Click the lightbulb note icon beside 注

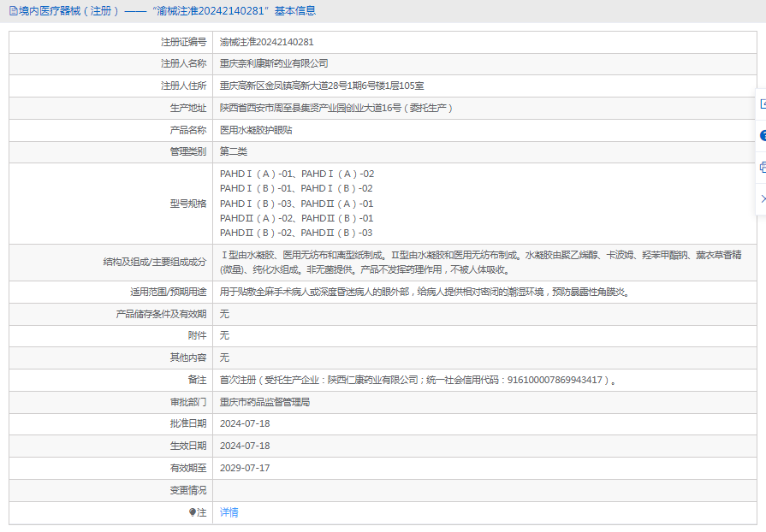click(x=193, y=512)
